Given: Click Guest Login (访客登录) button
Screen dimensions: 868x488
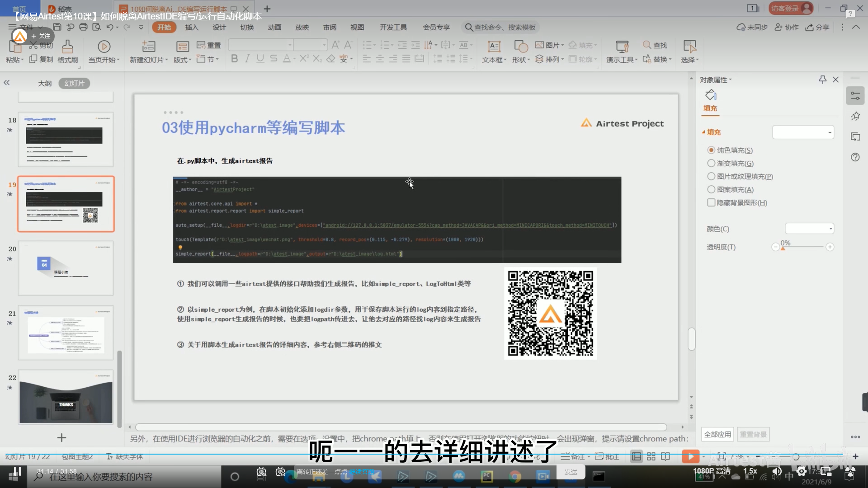Looking at the screenshot, I should [791, 8].
